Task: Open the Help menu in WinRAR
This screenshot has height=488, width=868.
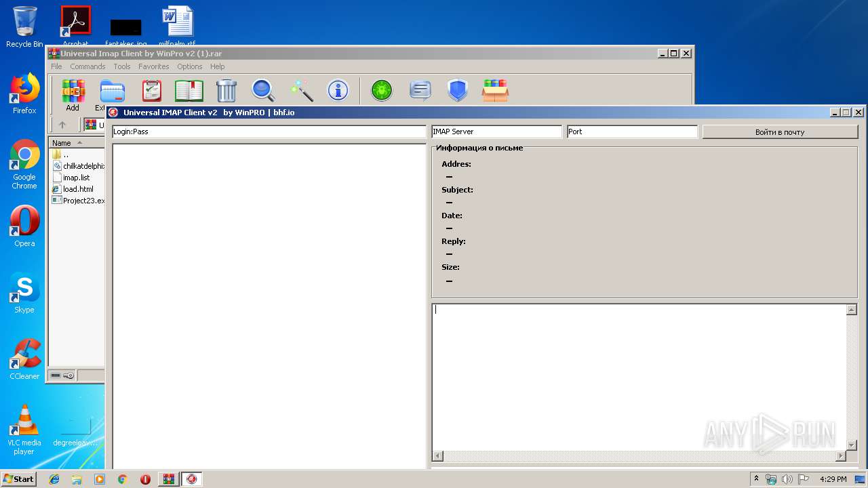Action: click(217, 66)
